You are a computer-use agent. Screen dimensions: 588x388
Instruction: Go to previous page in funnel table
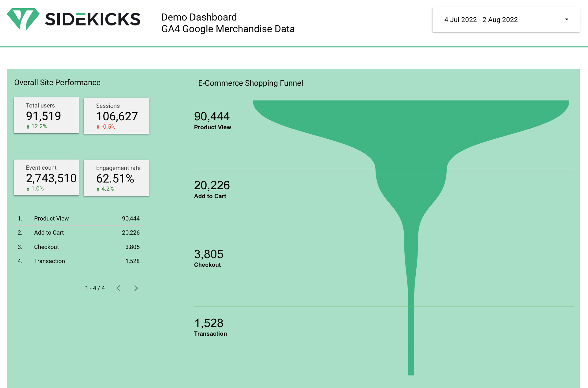[x=118, y=288]
